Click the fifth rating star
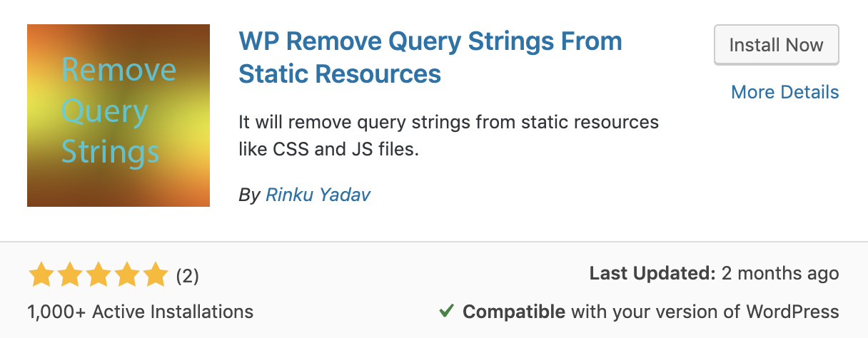 pos(153,275)
